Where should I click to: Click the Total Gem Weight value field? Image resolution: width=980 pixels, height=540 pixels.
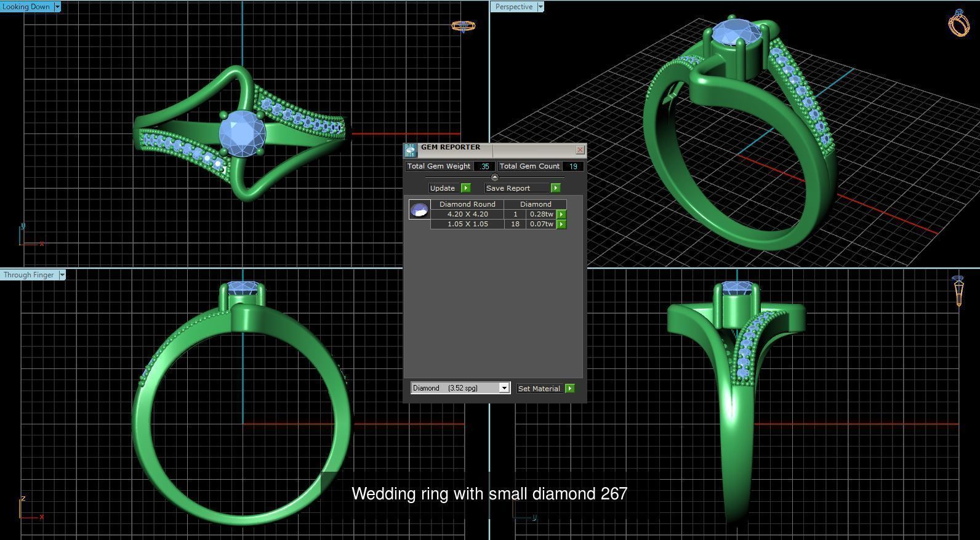(x=485, y=166)
